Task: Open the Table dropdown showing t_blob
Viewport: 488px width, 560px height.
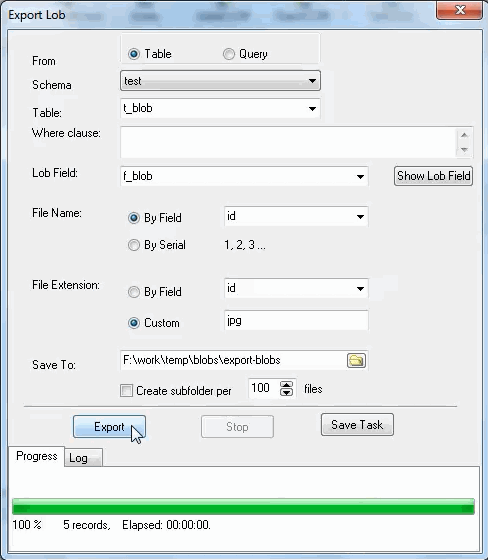Action: click(220, 109)
